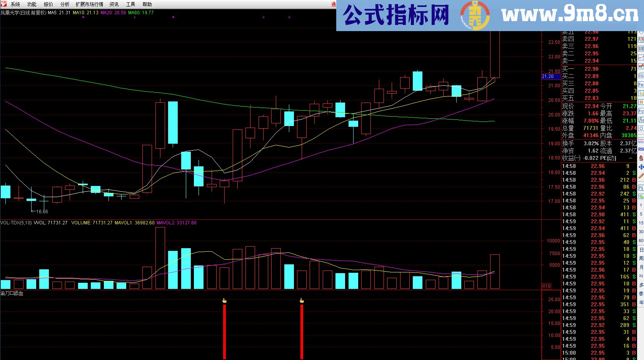Click the candlestick chart icon in right sidebar
The image size is (644, 360).
641,67
